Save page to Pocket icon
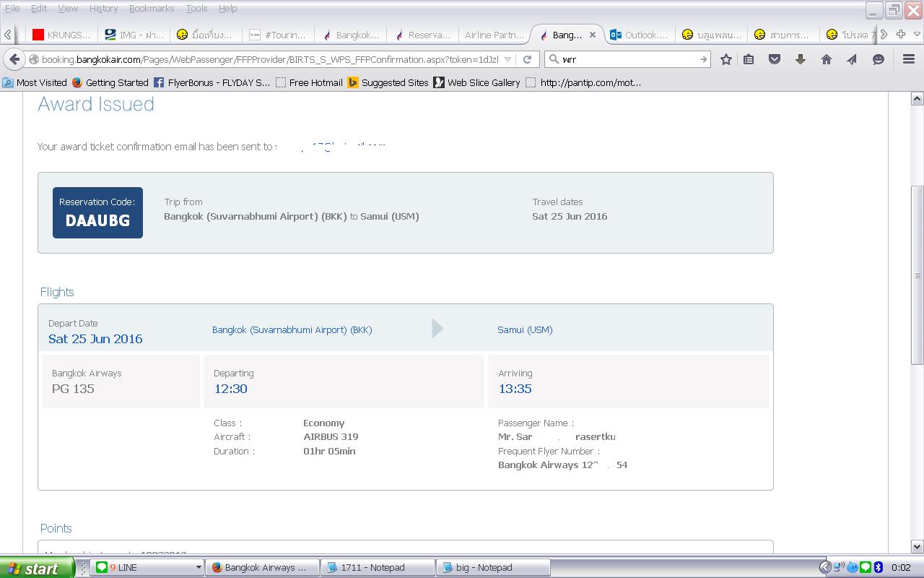Image resolution: width=924 pixels, height=578 pixels. point(775,59)
